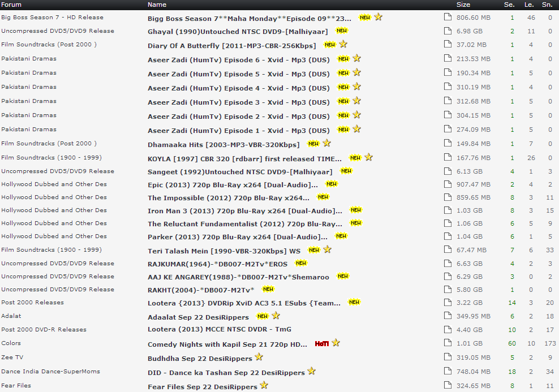
Task: Click the star beside KOYLA [1997]
Action: [369, 157]
